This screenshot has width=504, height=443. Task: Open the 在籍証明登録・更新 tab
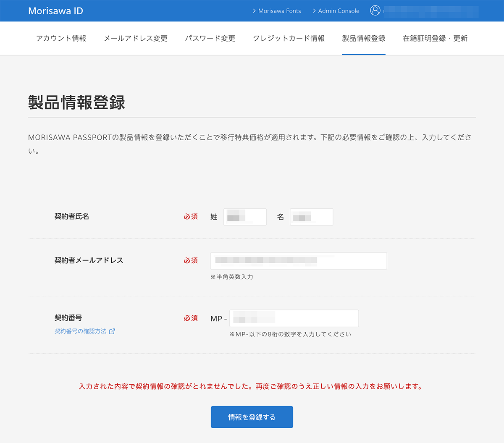tap(435, 38)
